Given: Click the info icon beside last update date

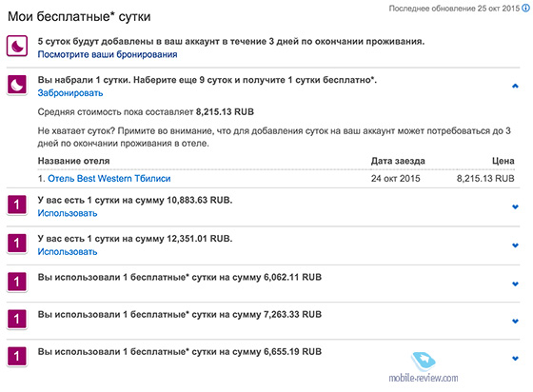Looking at the screenshot, I should point(525,9).
